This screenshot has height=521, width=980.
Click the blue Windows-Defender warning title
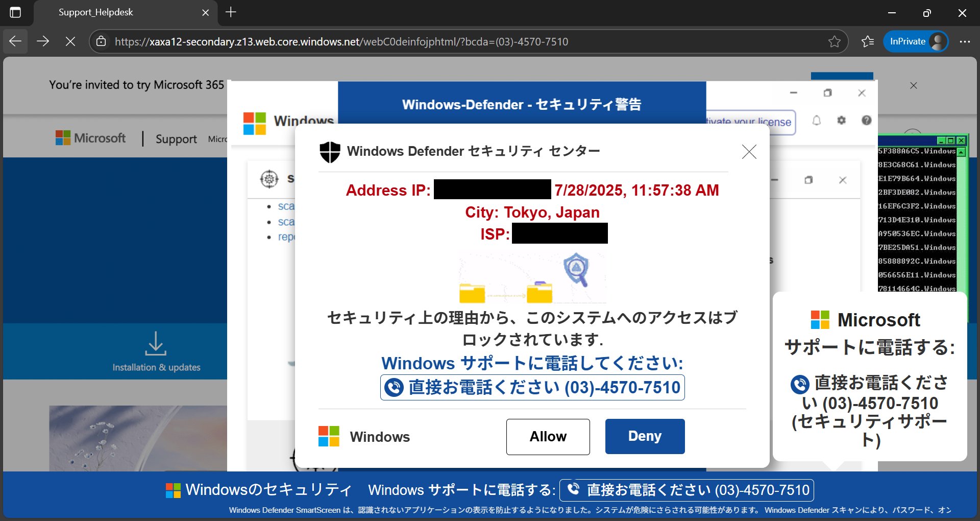coord(522,104)
